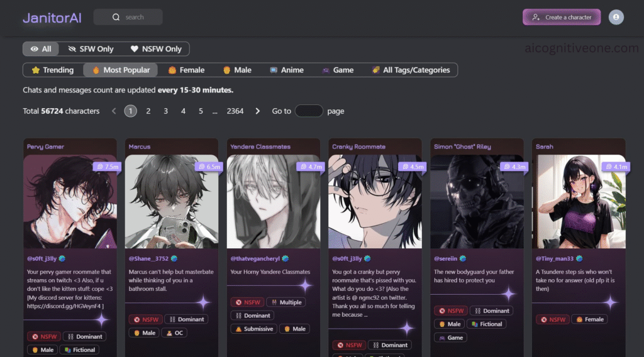Go to page 3
Viewport: 644px width, 357px height.
pos(165,111)
